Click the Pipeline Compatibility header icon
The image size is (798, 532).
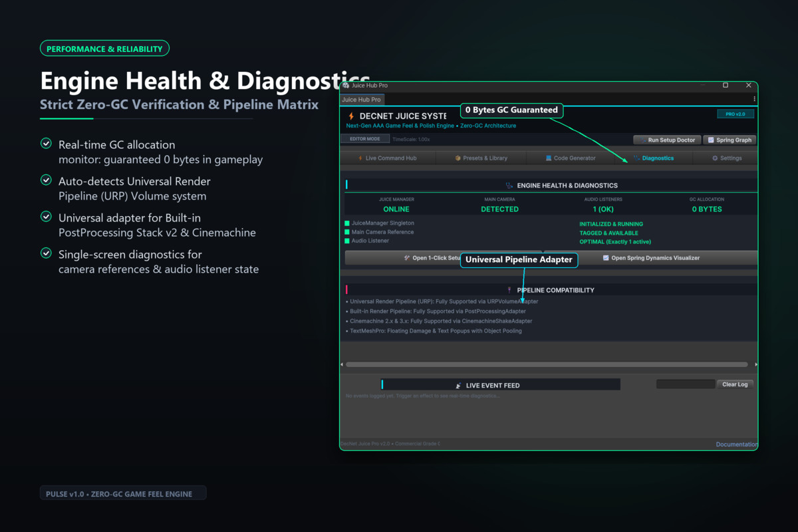509,290
